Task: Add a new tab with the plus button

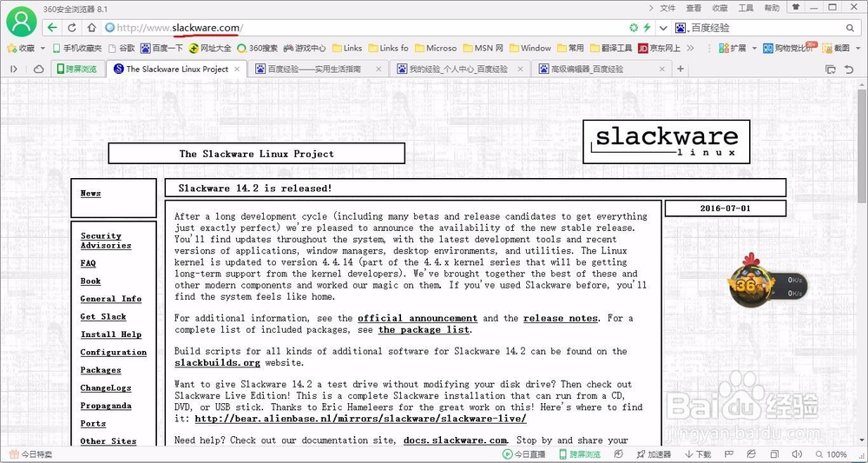Action: [x=681, y=69]
